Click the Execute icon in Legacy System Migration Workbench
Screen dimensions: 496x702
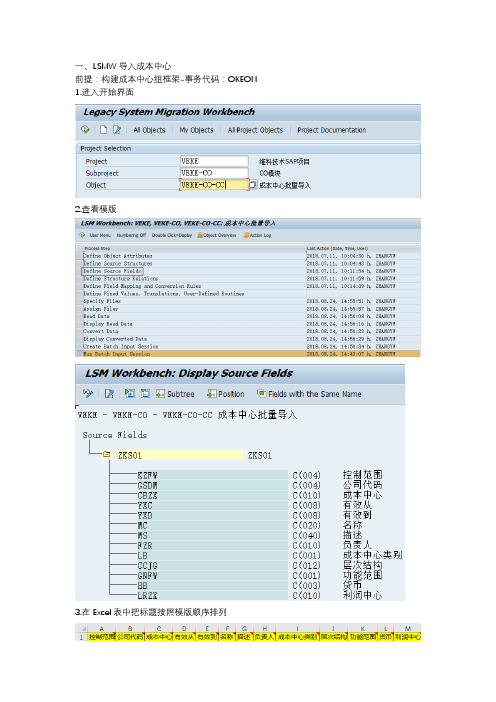(85, 130)
